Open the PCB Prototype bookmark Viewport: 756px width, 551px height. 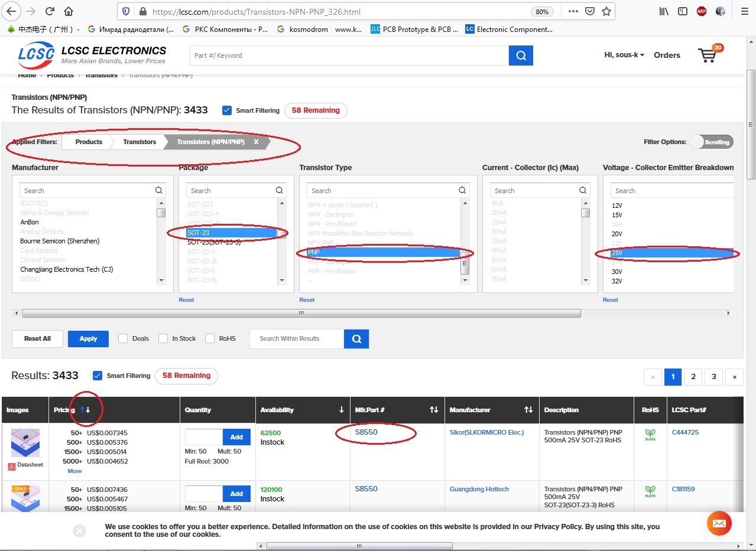tap(414, 29)
